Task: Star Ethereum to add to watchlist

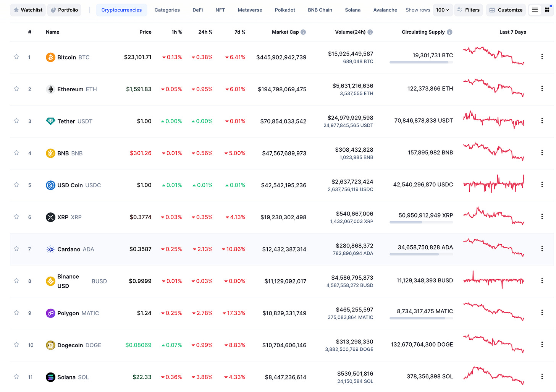Action: click(16, 89)
